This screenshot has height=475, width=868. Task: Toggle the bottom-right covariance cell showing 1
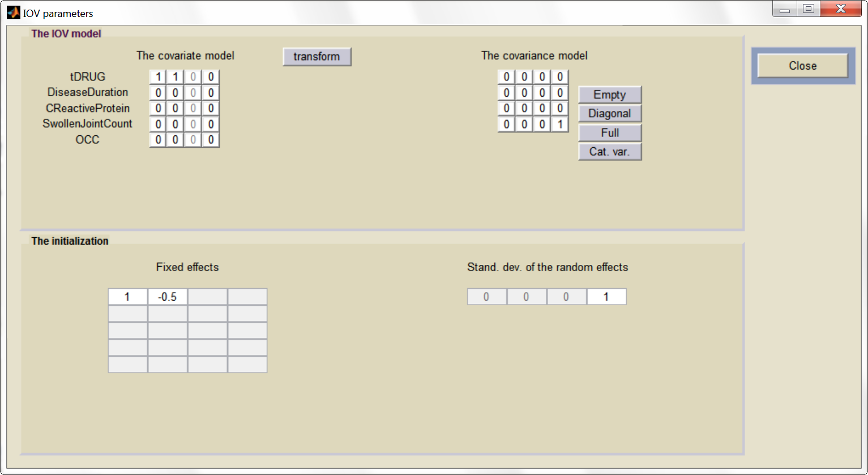click(560, 123)
